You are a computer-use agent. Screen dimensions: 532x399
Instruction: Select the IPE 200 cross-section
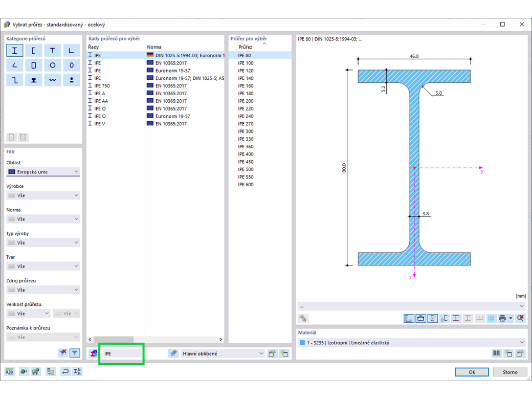tap(260, 101)
